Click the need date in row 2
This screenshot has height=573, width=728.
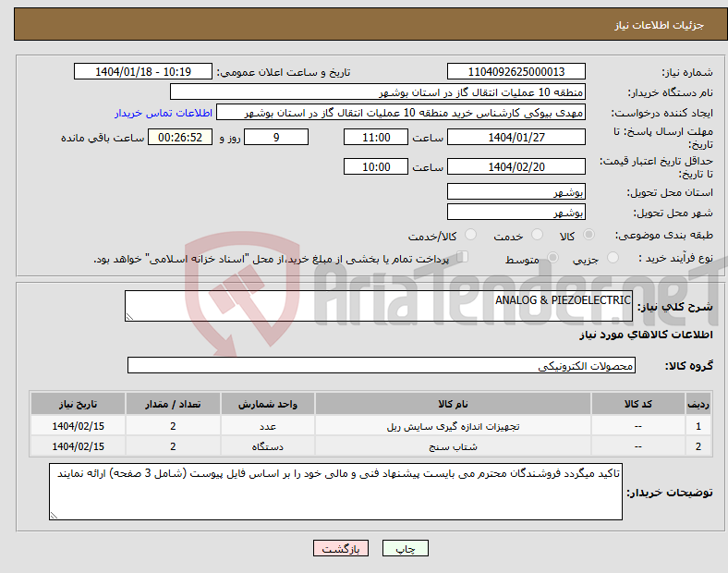point(78,446)
